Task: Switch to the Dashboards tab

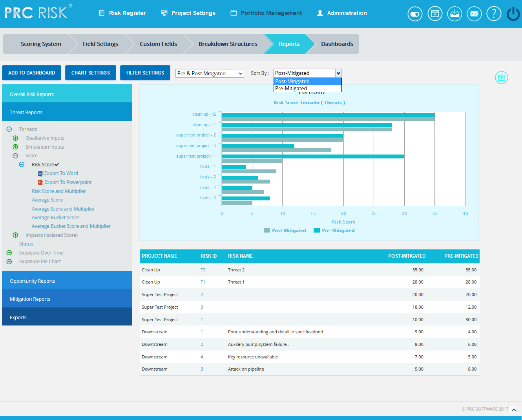Action: point(337,44)
